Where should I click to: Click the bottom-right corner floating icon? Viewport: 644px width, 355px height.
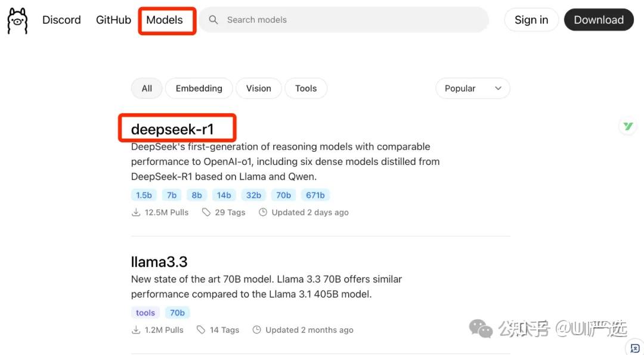click(634, 347)
